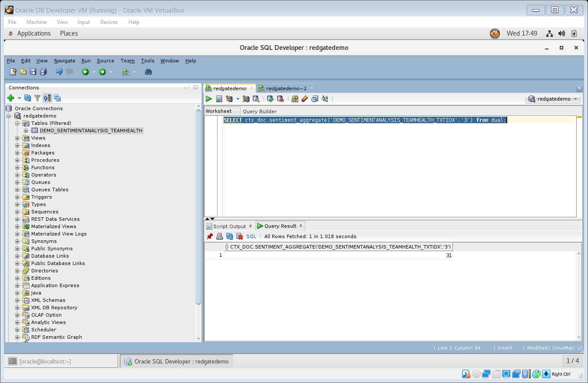Change text case with the Aa icon

(x=325, y=99)
